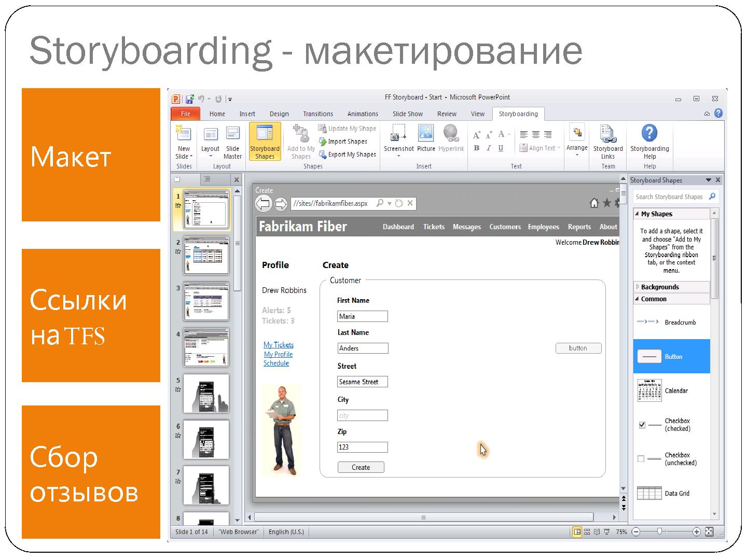Click the Screenshot icon
The height and width of the screenshot is (560, 747).
398,133
